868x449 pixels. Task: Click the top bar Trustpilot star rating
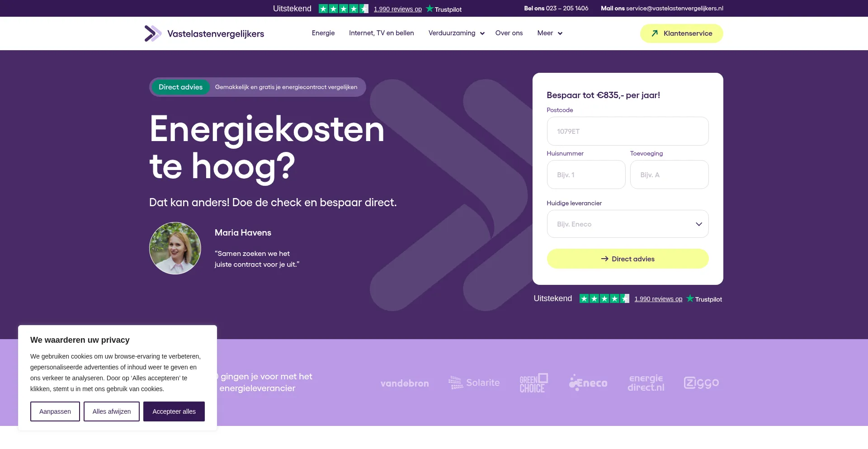point(344,9)
